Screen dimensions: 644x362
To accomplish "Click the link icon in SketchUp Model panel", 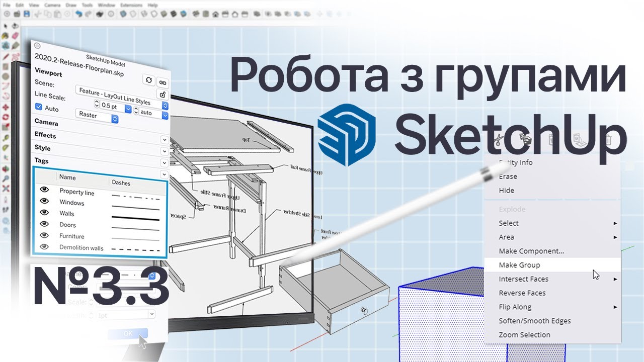I will pos(163,82).
